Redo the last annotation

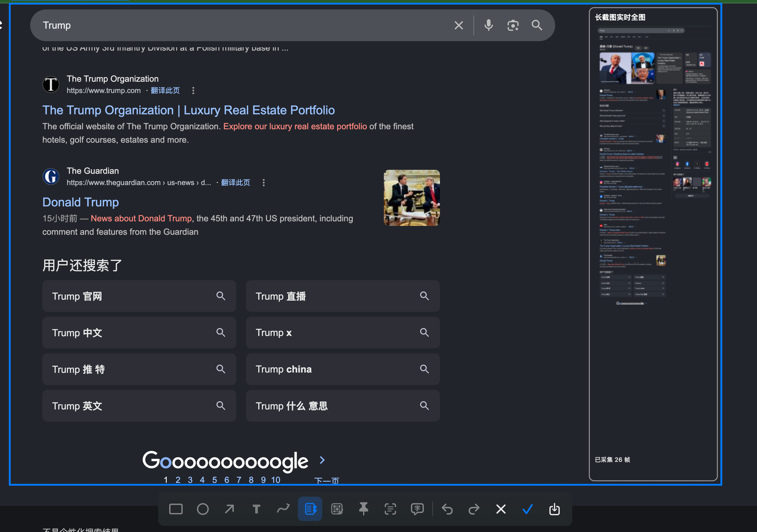pyautogui.click(x=474, y=509)
